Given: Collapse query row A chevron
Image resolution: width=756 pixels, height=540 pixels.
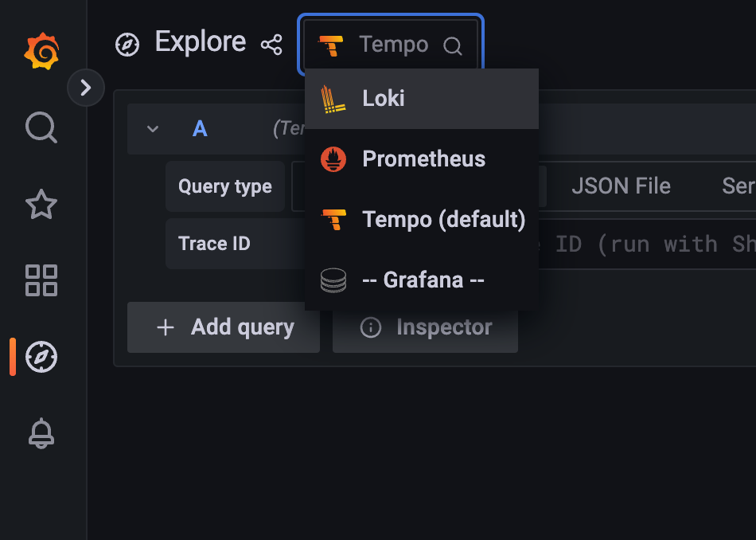Looking at the screenshot, I should (153, 129).
